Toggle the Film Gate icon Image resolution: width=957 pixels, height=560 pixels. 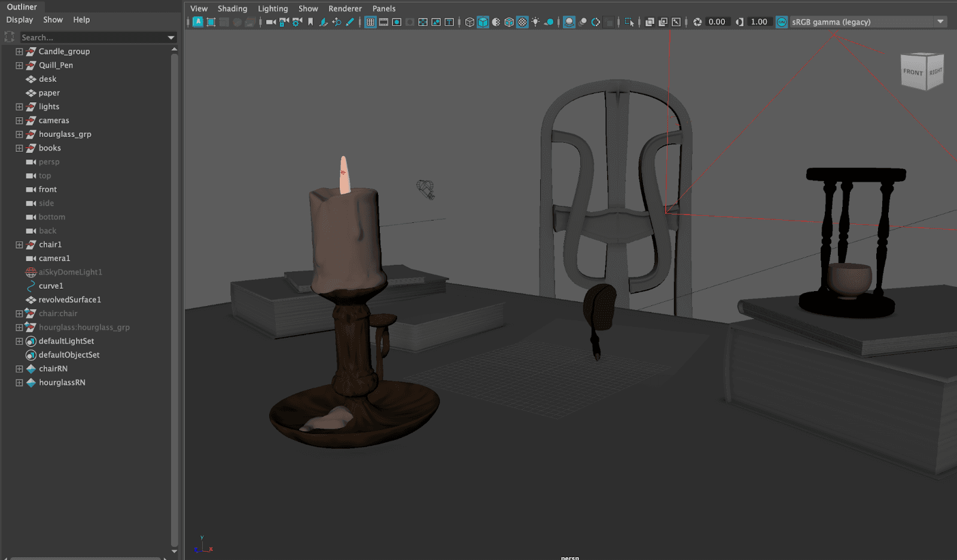tap(383, 22)
